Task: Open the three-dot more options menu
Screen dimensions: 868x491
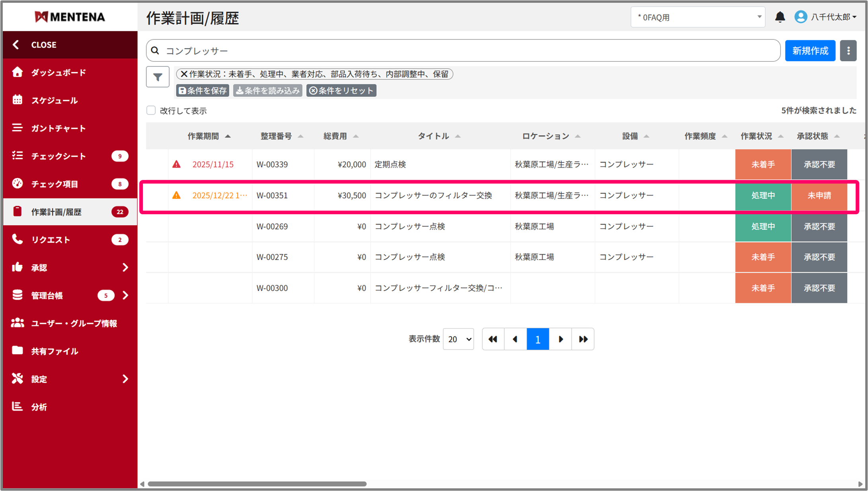Action: [x=848, y=51]
